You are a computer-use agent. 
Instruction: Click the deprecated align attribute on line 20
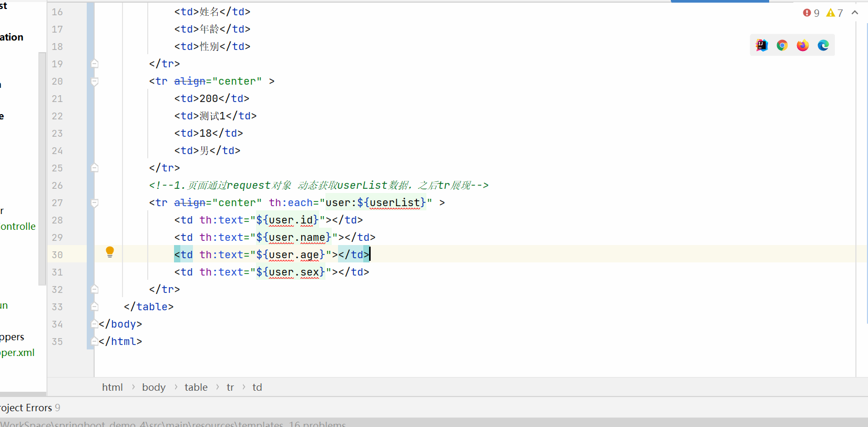coord(190,81)
